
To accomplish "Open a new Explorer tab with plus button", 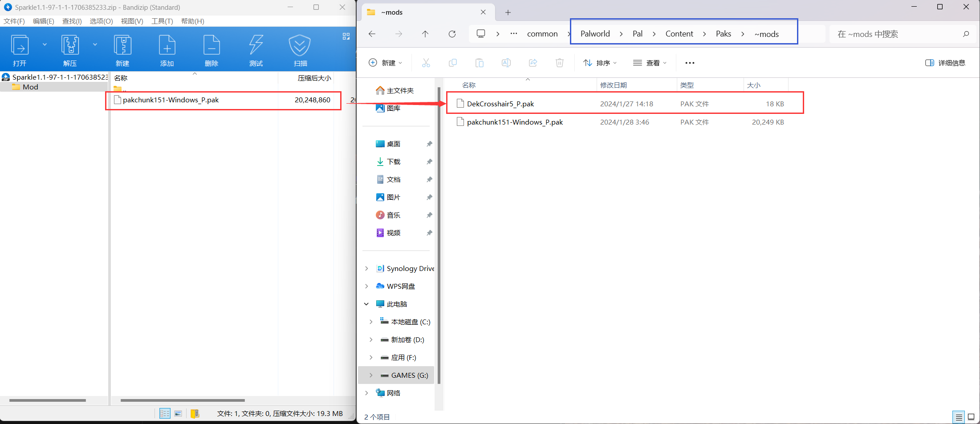I will (508, 12).
